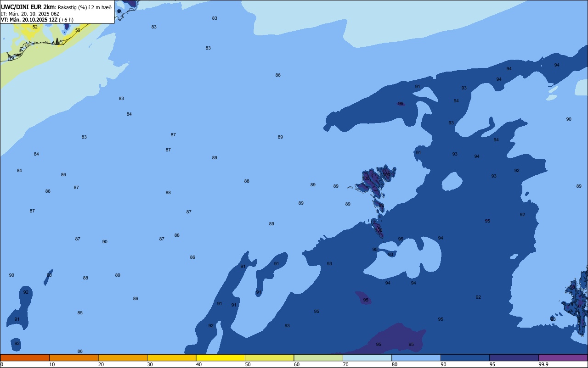Click the legend tick label '0'
The width and height of the screenshot is (588, 368).
[x=2, y=364]
